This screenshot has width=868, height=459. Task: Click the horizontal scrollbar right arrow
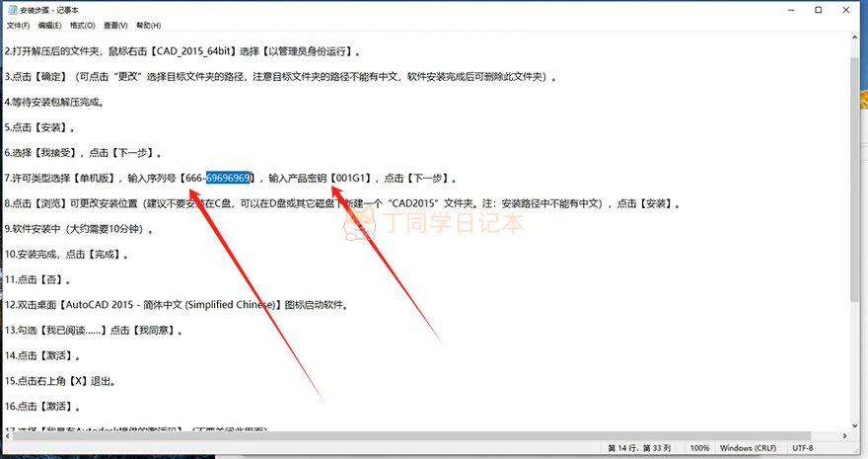pos(844,435)
